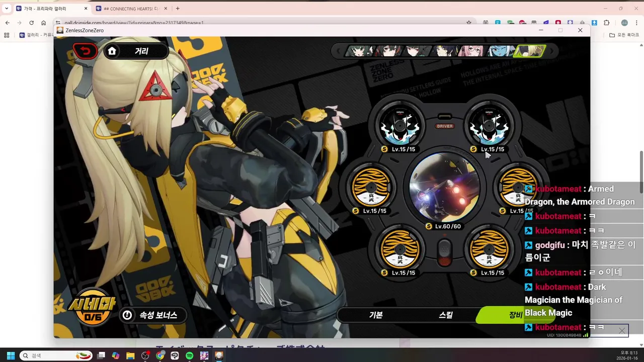The image size is (644, 362).
Task: Close the CONNECTING HEARTS tab
Action: (165, 9)
